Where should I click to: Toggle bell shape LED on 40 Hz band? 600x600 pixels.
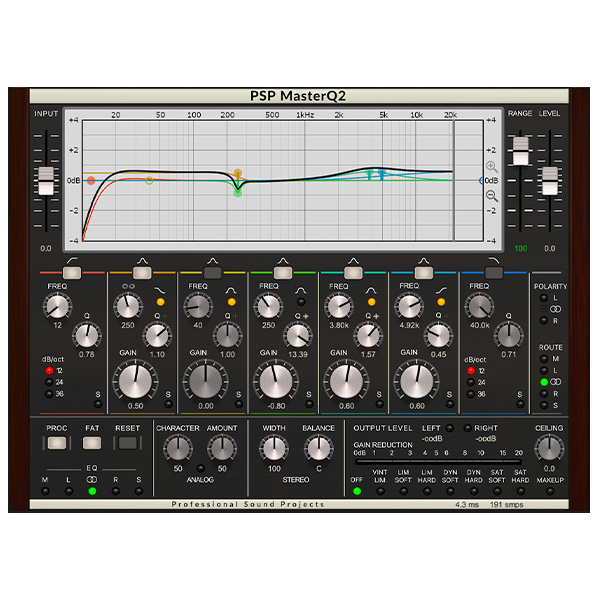coord(231,302)
